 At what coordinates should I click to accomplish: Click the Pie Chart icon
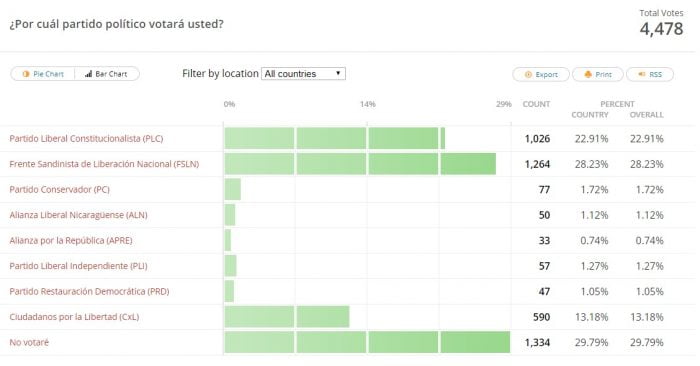[26, 74]
